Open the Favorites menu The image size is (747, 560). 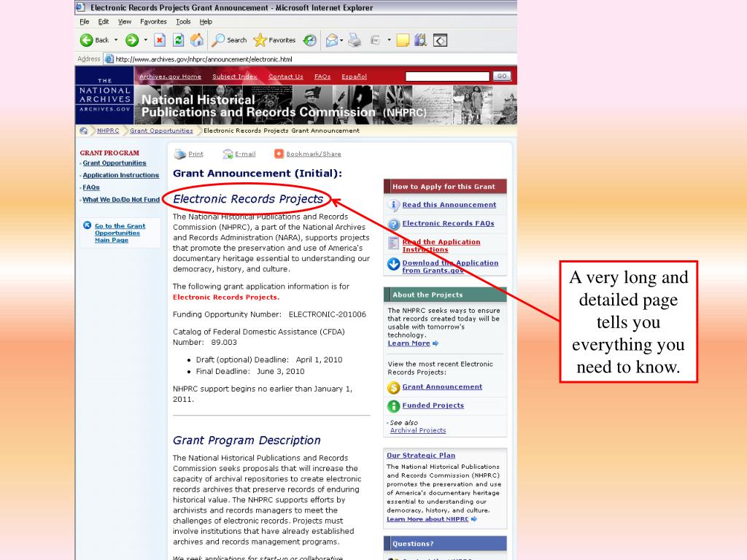(153, 22)
